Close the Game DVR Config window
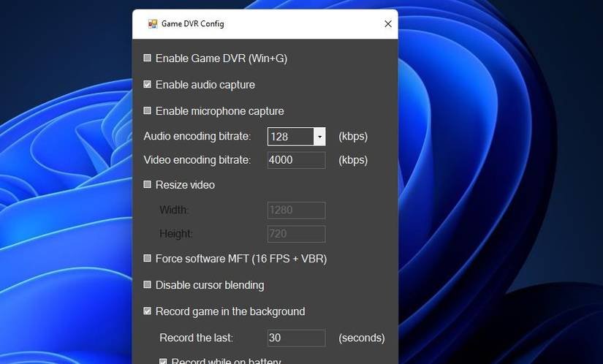The height and width of the screenshot is (364, 603). [388, 24]
